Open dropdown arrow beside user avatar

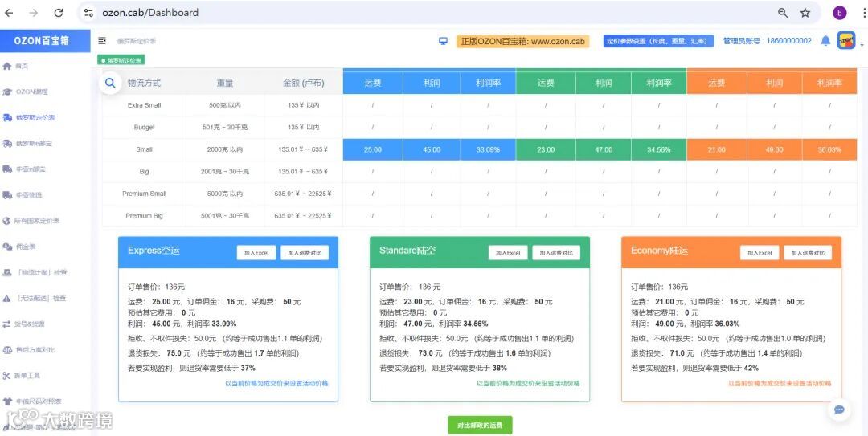point(862,44)
